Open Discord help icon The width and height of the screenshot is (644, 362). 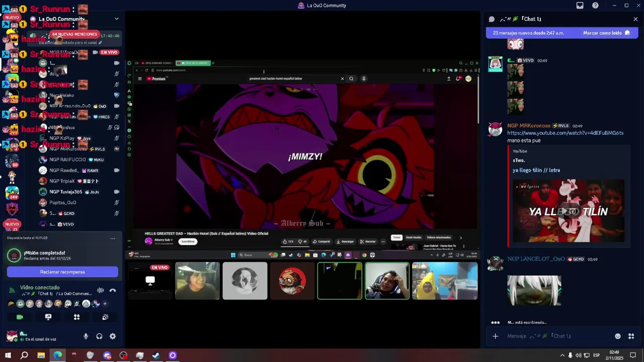pyautogui.click(x=595, y=6)
